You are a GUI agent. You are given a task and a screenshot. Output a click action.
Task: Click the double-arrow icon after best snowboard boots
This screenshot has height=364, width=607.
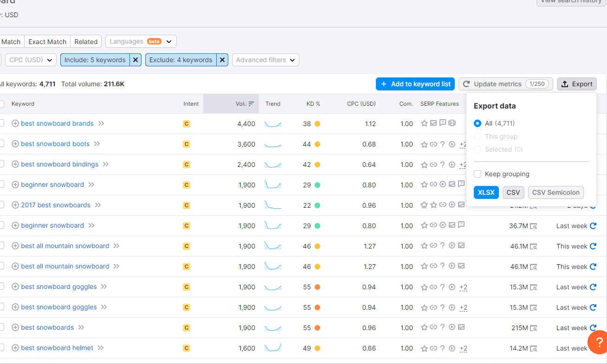pyautogui.click(x=97, y=144)
